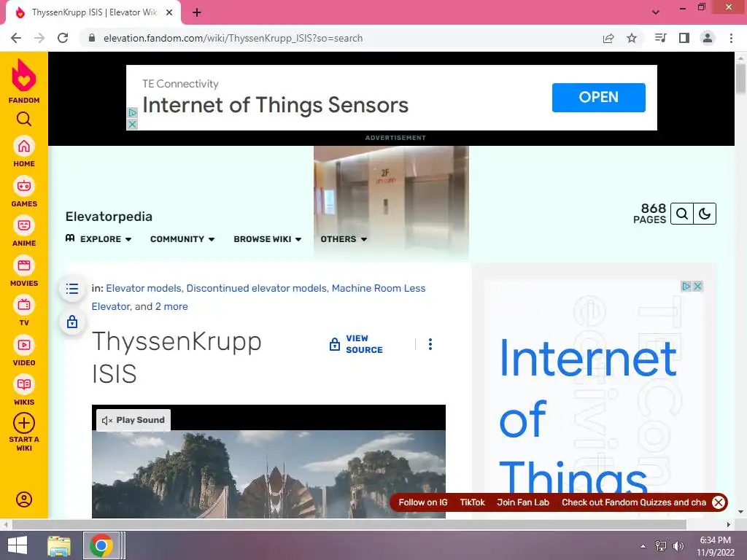Open a new browser tab
This screenshot has width=747, height=560.
point(197,12)
